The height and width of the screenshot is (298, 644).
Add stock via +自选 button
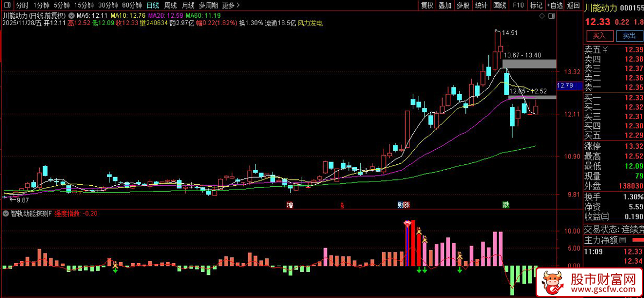coord(554,5)
